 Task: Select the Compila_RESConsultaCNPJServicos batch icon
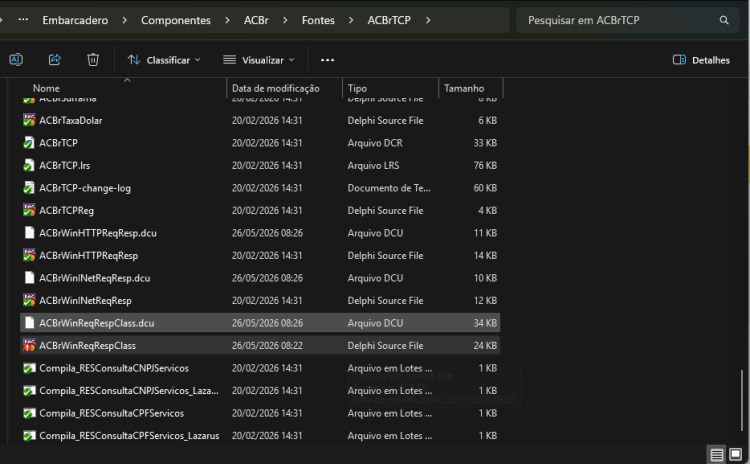point(29,368)
